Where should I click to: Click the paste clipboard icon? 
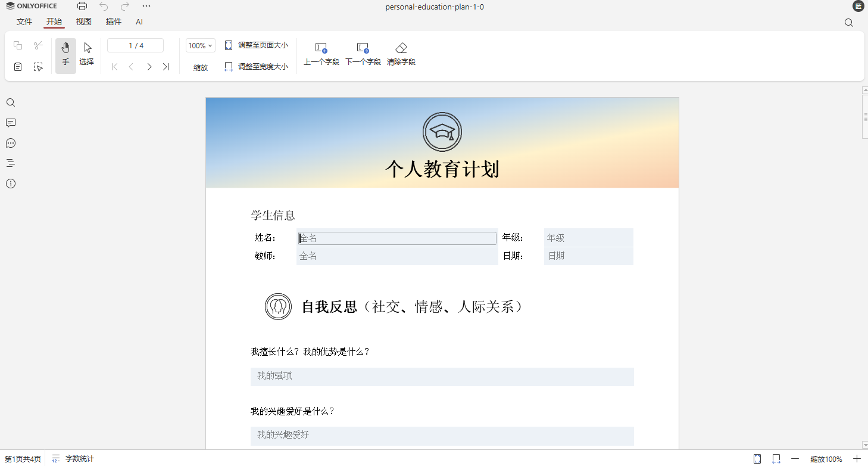coord(18,67)
